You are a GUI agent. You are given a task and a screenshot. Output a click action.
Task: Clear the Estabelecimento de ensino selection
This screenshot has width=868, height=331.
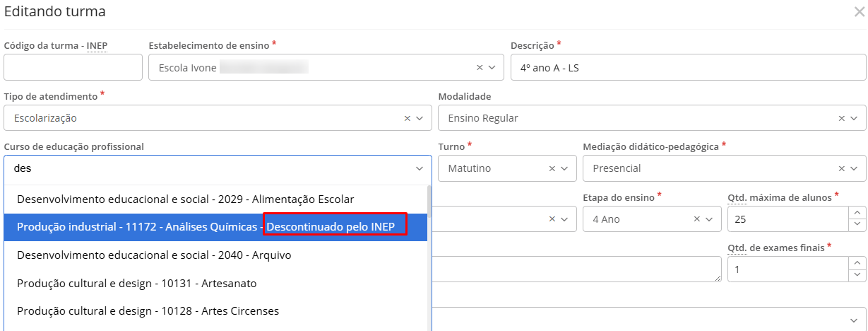[x=480, y=68]
